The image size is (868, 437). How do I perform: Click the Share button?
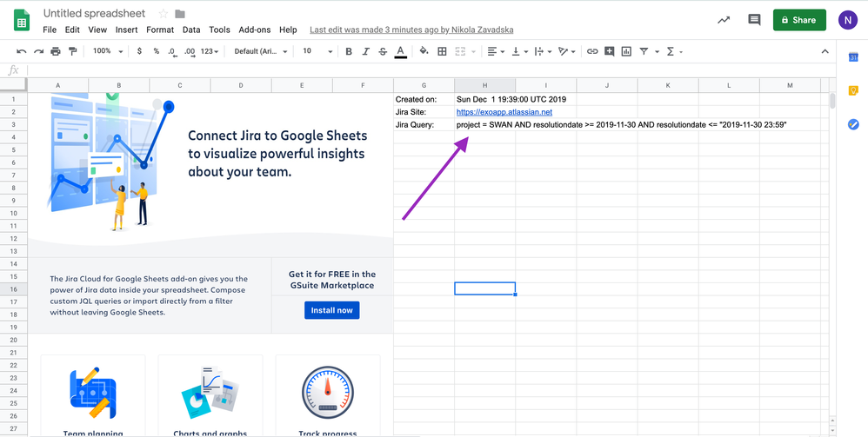click(799, 20)
